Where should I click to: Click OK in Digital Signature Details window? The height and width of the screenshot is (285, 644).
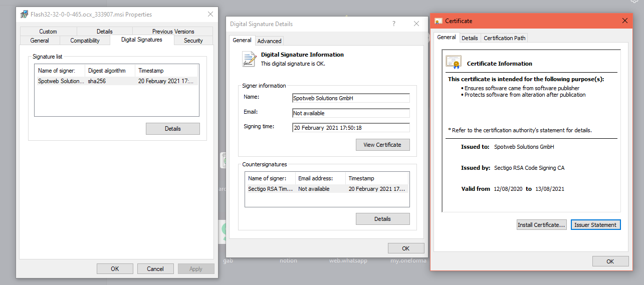[x=406, y=248]
